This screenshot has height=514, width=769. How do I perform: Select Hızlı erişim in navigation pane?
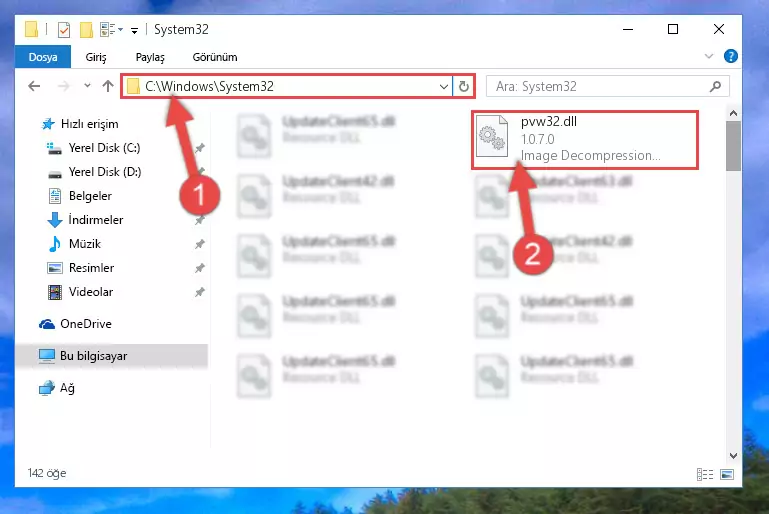(89, 124)
